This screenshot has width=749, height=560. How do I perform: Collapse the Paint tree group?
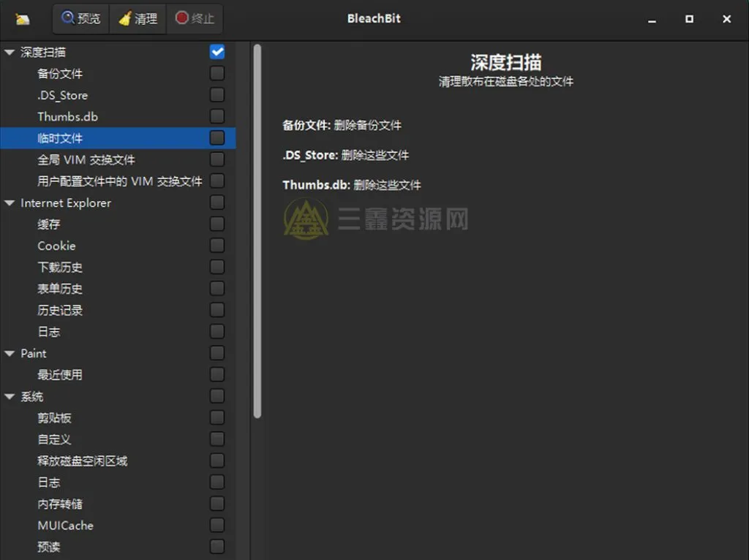point(10,353)
